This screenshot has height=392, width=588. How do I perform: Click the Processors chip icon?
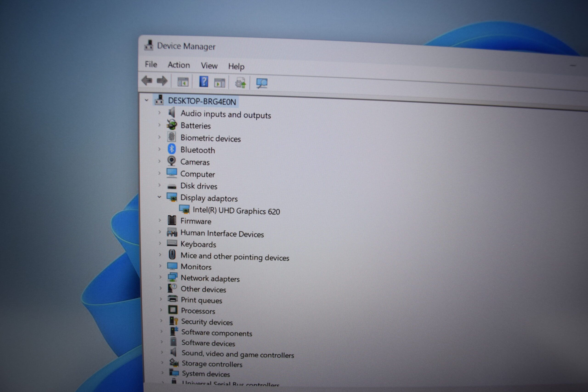coord(173,310)
